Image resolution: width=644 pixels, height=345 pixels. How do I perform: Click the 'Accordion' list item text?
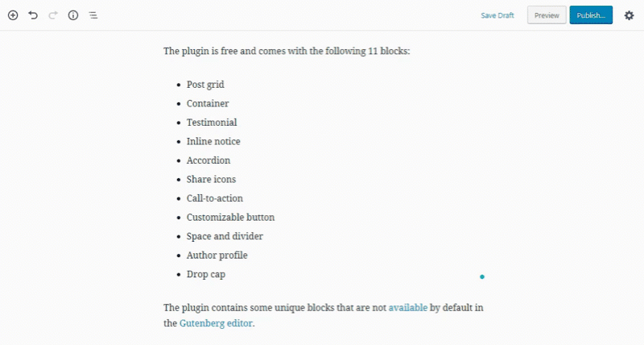(208, 160)
